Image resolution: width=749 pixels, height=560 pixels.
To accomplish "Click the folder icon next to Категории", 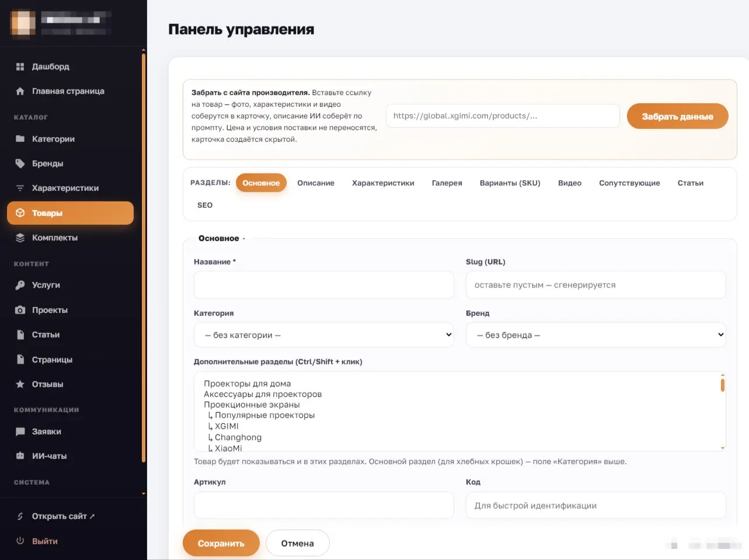I will [x=20, y=139].
